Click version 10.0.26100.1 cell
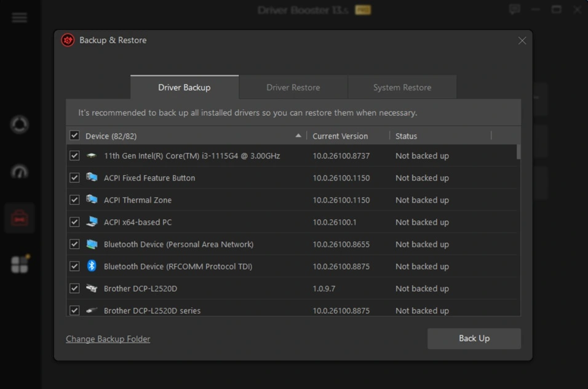The width and height of the screenshot is (588, 389). [335, 222]
